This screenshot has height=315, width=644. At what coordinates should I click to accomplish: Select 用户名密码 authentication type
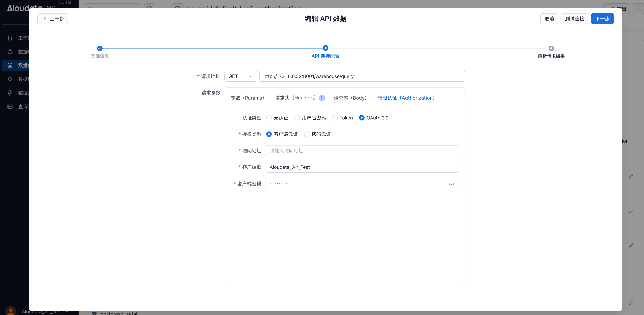(x=297, y=118)
